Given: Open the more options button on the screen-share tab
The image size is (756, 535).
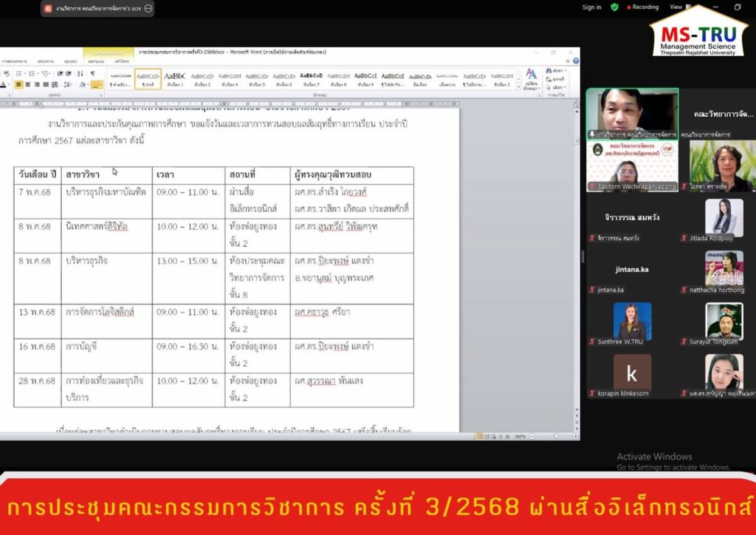Looking at the screenshot, I should click(148, 8).
